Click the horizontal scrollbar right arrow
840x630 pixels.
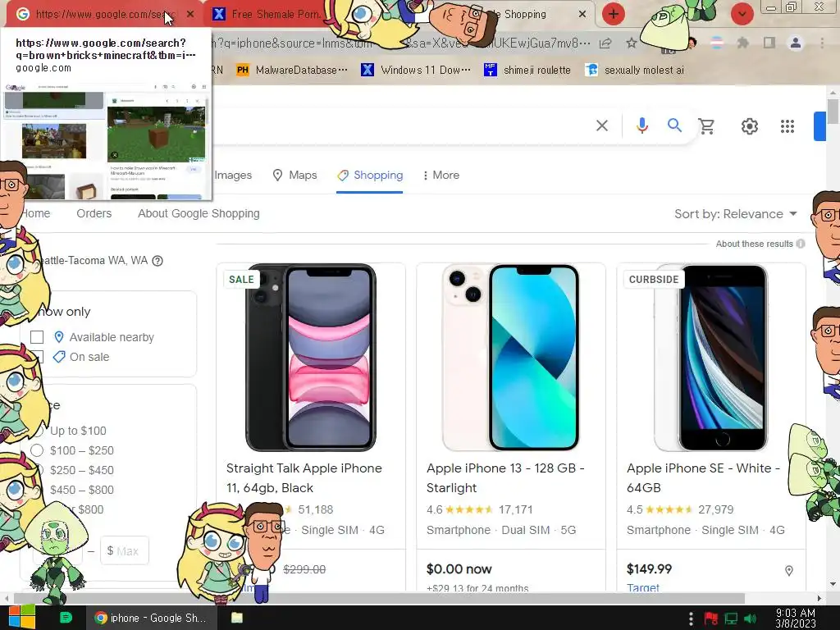(x=819, y=598)
